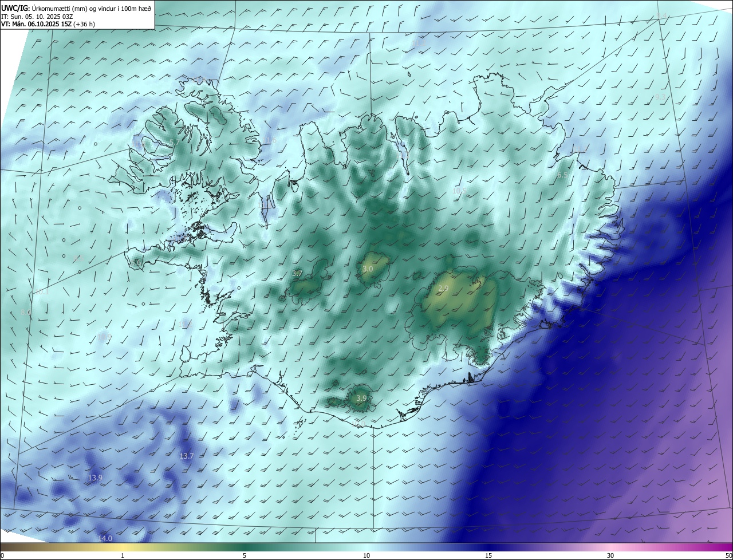This screenshot has width=733, height=560.
Task: Click the '10.5' value in northeast Iceland
Action: point(459,191)
